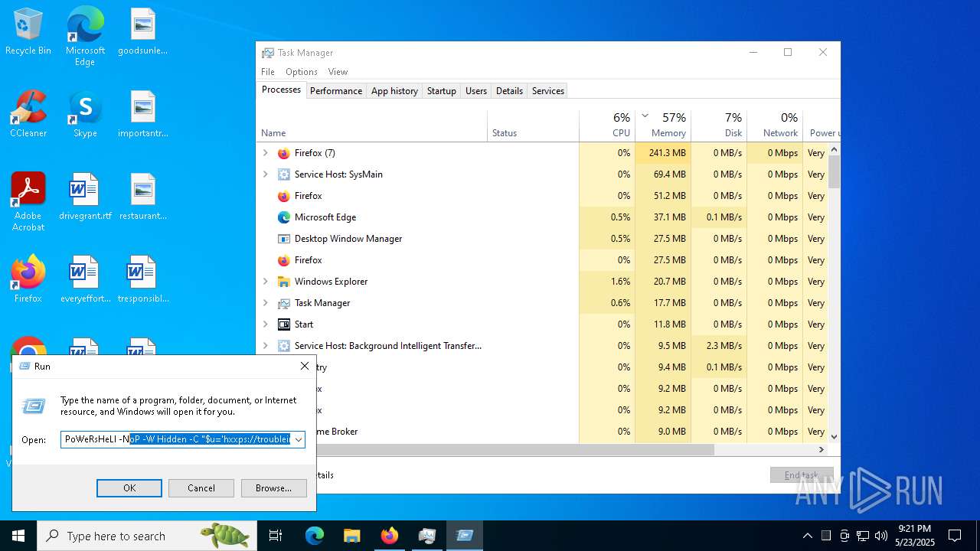The width and height of the screenshot is (980, 551).
Task: Open the notification center icon
Action: pos(955,536)
